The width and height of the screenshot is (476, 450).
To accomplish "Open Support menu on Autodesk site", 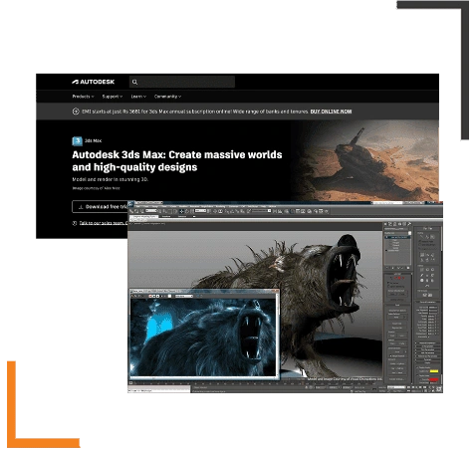I will [113, 97].
